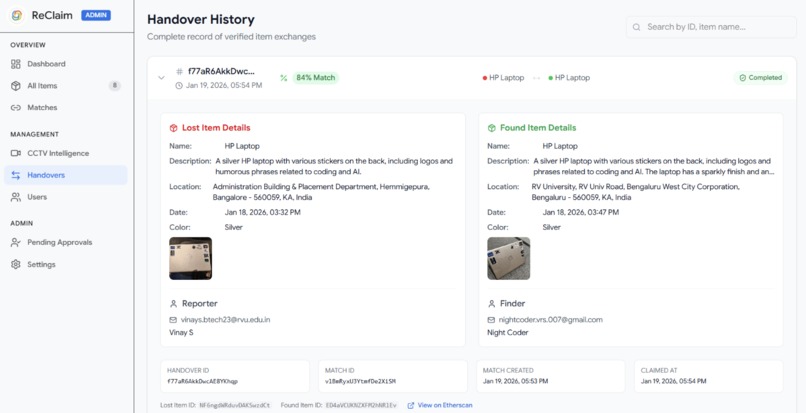This screenshot has width=806, height=413.
Task: Click the Etherscan external-link icon
Action: (411, 405)
